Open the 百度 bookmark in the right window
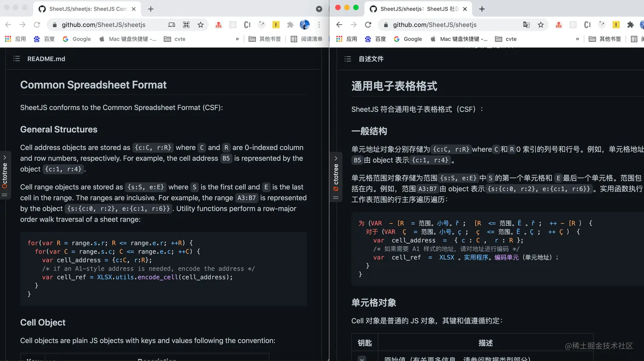Viewport: 644px width, 361px height. (376, 39)
